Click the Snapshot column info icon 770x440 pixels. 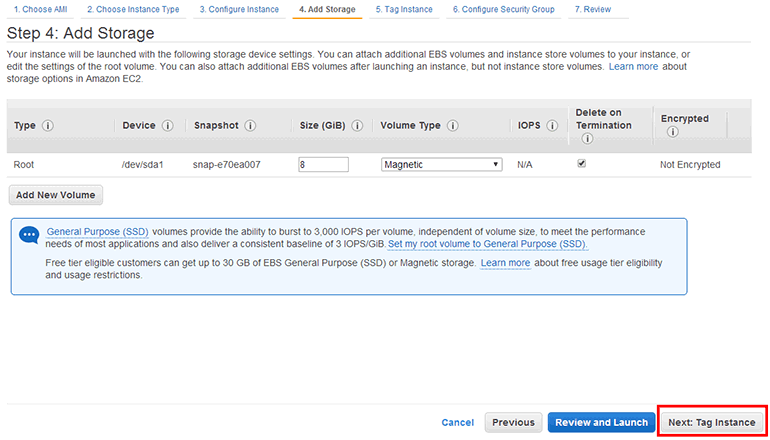tap(250, 126)
